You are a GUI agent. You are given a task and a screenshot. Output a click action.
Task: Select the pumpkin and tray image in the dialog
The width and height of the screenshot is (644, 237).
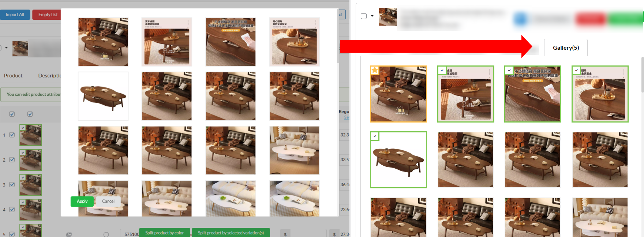[294, 42]
